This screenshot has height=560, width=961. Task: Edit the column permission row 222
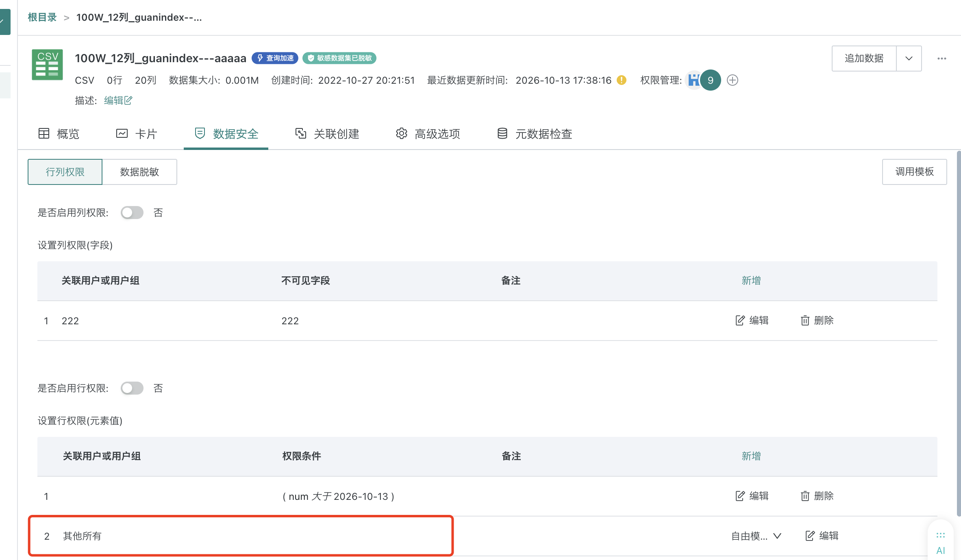[x=752, y=321]
